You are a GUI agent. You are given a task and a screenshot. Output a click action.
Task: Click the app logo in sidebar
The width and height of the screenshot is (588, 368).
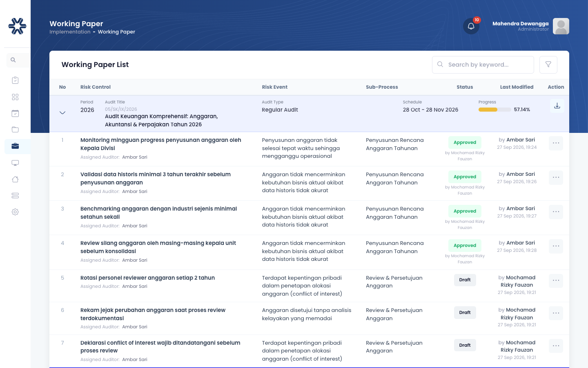pos(17,26)
